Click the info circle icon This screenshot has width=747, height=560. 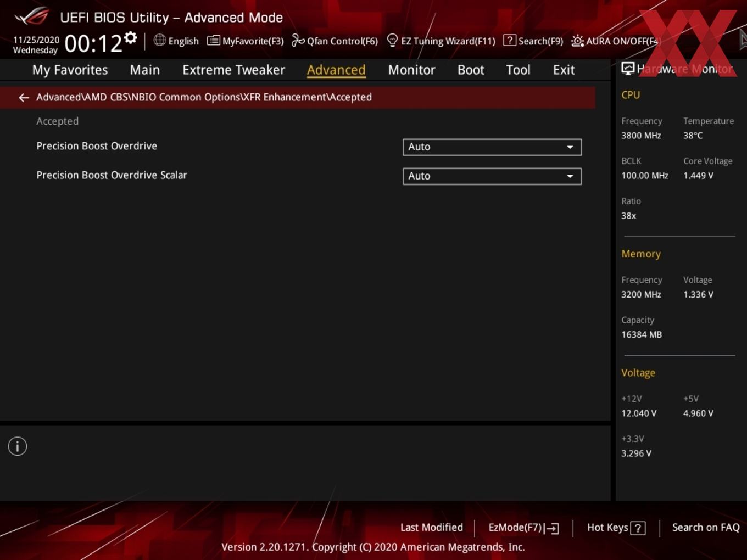(18, 446)
